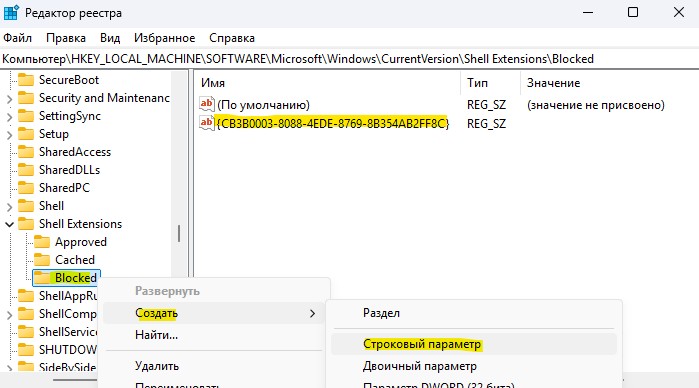Select the SharedPC key name

(x=64, y=188)
